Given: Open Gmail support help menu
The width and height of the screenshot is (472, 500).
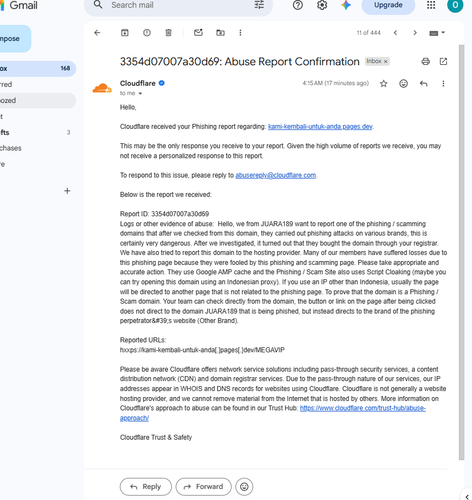Looking at the screenshot, I should (x=298, y=5).
